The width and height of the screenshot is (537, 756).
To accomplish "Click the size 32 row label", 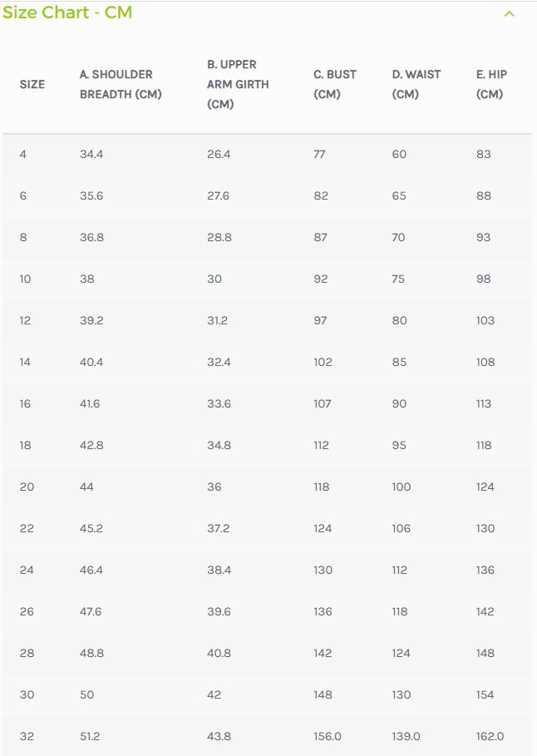I will [x=27, y=736].
